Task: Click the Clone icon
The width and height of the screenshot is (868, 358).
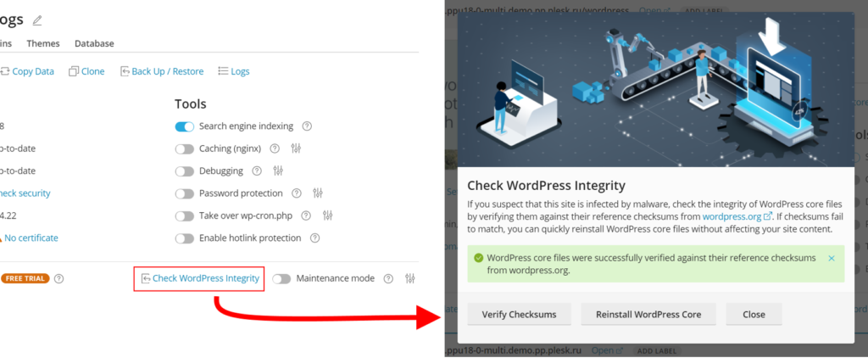Action: [74, 71]
